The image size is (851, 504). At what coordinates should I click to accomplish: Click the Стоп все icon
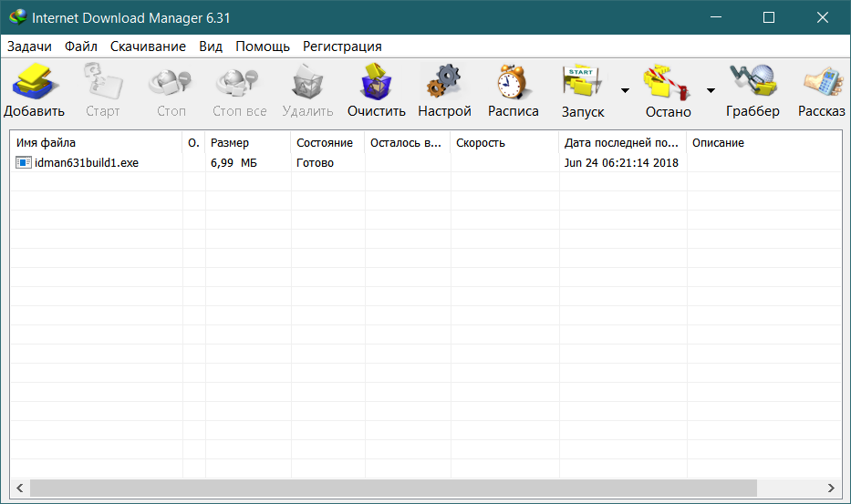(237, 82)
